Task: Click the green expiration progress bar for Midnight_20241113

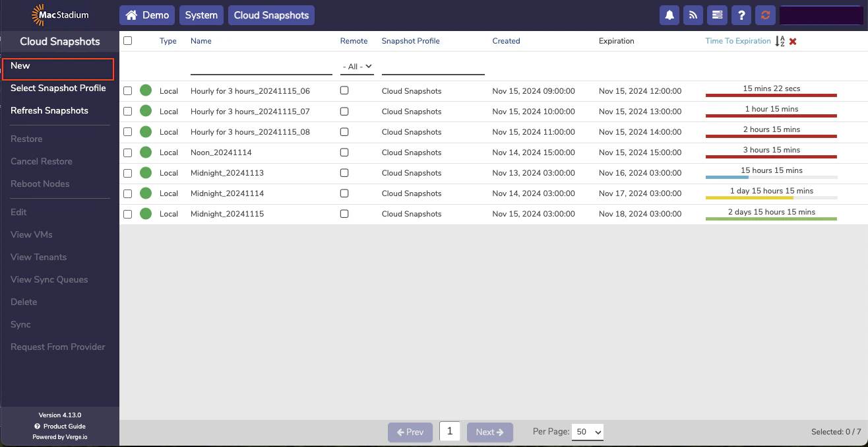Action: pos(771,176)
